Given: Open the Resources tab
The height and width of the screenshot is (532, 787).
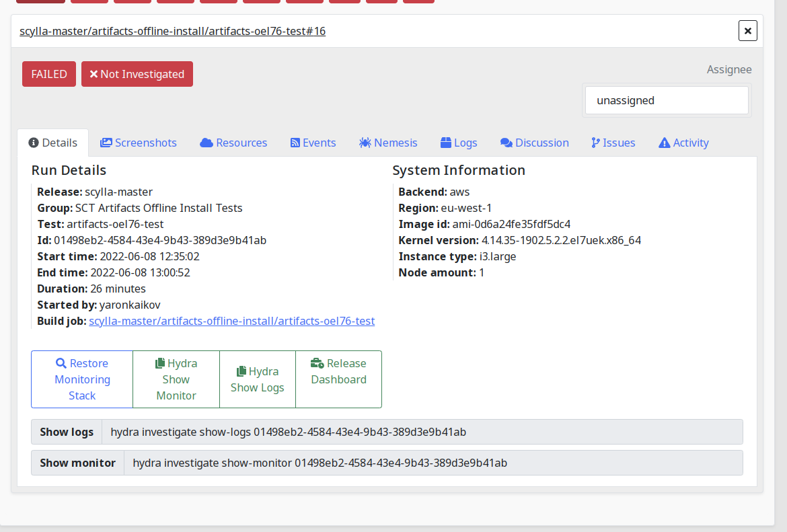Looking at the screenshot, I should pyautogui.click(x=233, y=143).
